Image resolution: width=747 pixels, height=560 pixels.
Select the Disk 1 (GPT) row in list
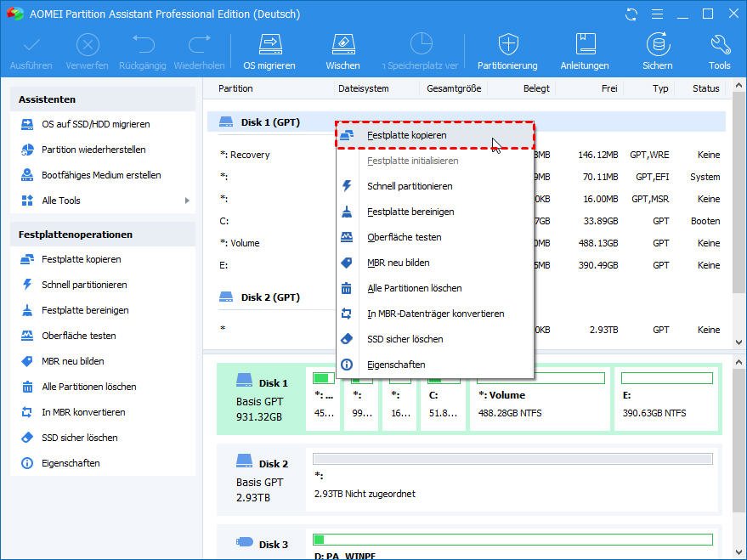(467, 122)
